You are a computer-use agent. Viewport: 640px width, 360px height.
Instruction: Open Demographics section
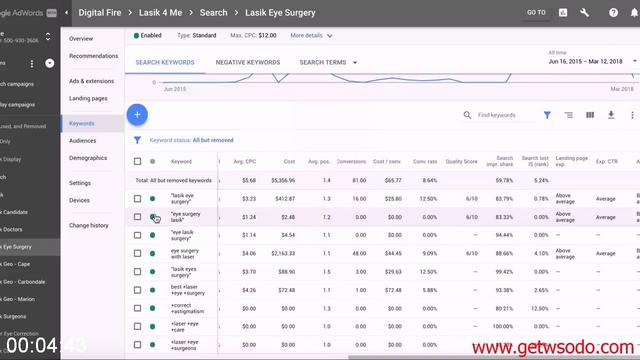click(x=88, y=158)
